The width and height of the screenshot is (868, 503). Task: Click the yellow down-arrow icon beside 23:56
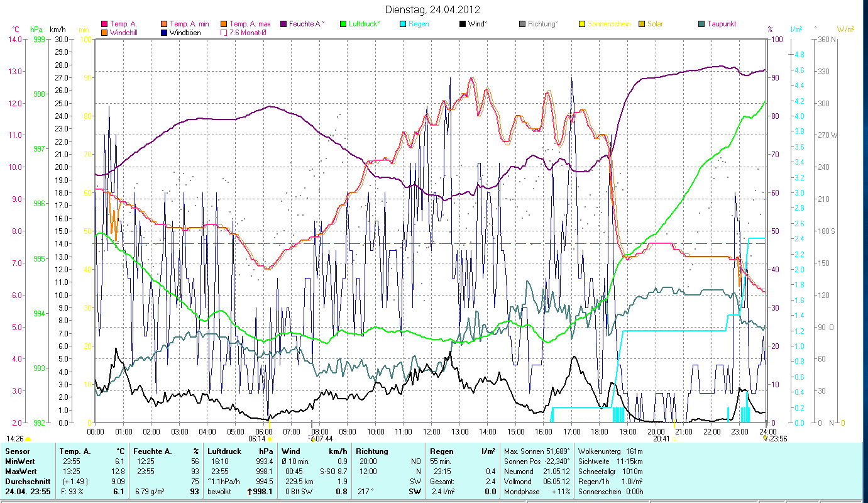(x=766, y=438)
